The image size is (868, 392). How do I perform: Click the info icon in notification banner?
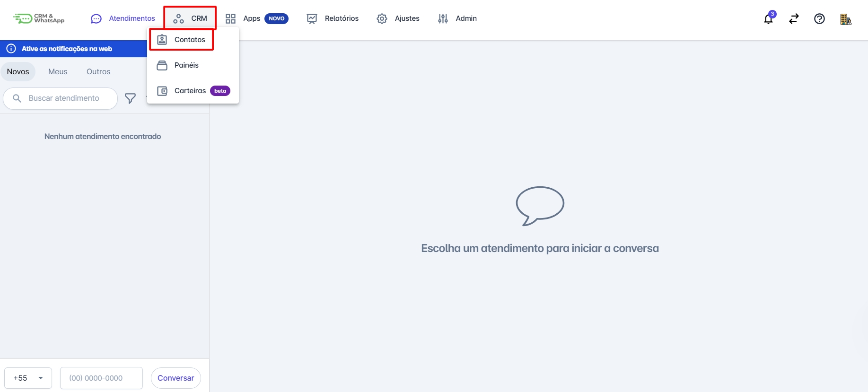[11, 49]
